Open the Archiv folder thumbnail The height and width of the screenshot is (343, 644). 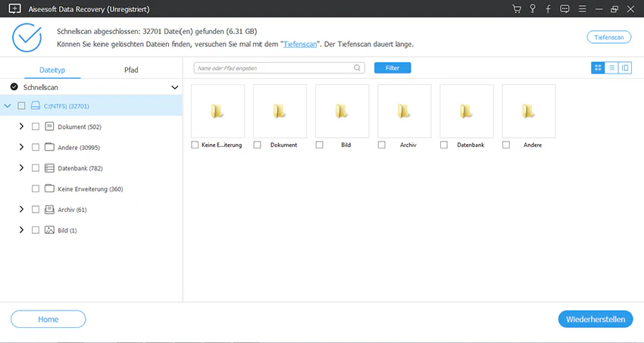coord(404,111)
